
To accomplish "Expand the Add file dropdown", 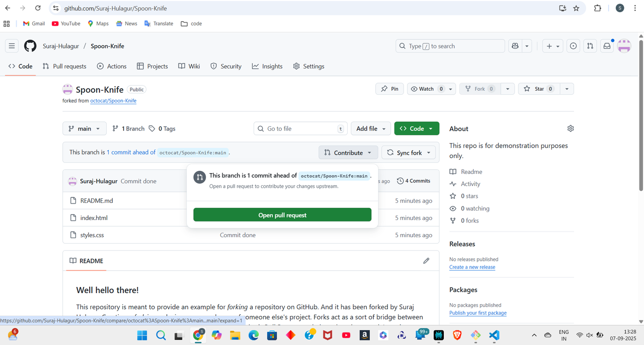I will tap(371, 128).
